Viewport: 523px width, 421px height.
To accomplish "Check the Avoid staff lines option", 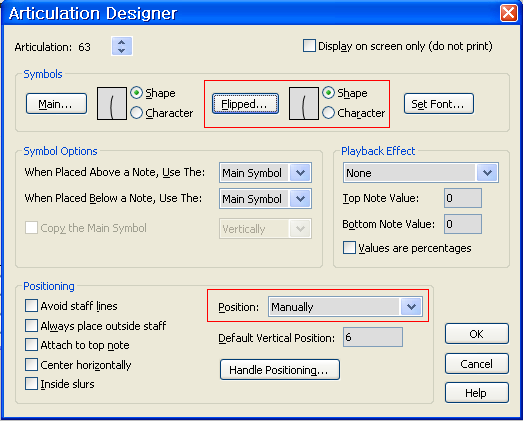I will pyautogui.click(x=31, y=306).
